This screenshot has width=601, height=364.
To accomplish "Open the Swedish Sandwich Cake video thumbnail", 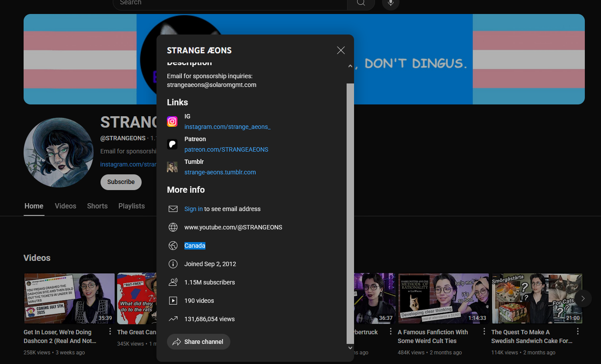I will (537, 298).
